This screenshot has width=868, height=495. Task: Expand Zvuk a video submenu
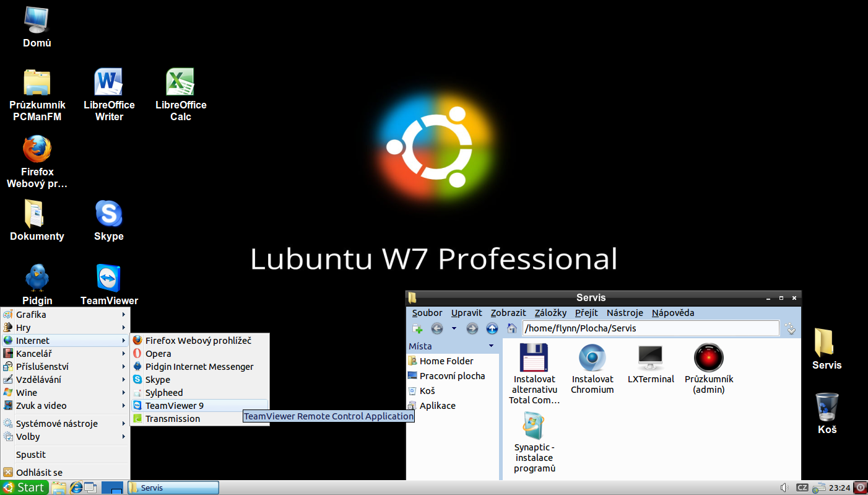pyautogui.click(x=65, y=406)
